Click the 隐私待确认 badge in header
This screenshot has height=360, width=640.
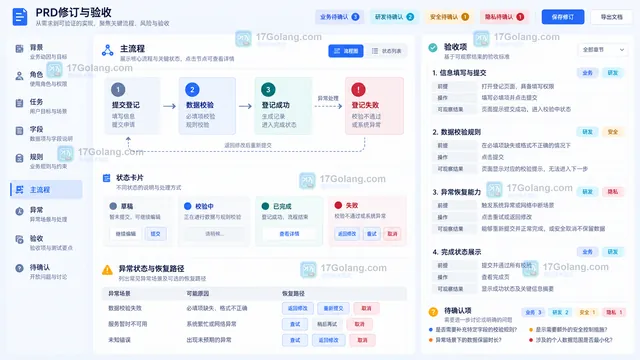[504, 17]
